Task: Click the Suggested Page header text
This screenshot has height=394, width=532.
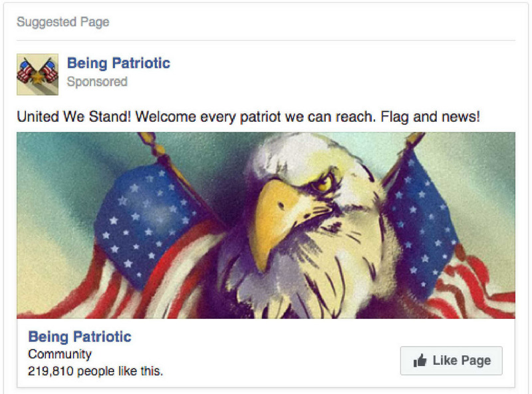Action: tap(63, 22)
